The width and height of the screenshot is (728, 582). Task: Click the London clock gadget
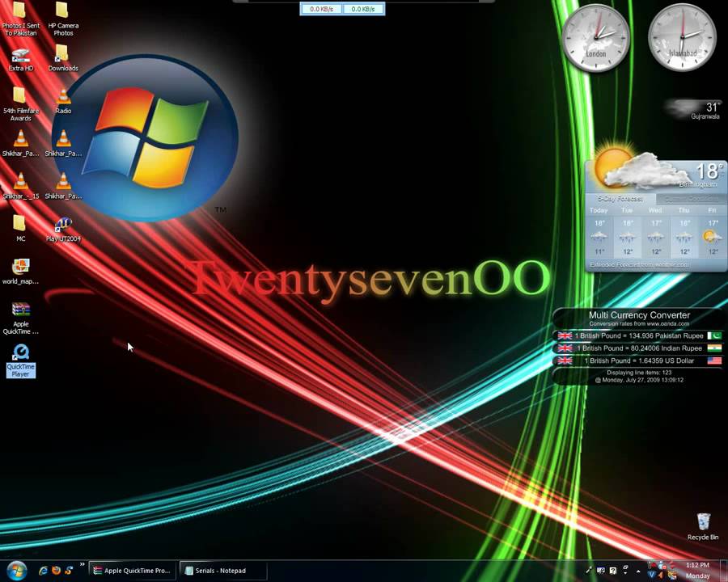595,38
